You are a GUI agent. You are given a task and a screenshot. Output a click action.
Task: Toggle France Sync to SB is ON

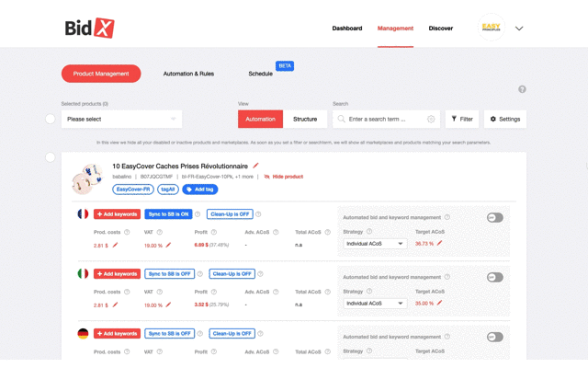168,214
